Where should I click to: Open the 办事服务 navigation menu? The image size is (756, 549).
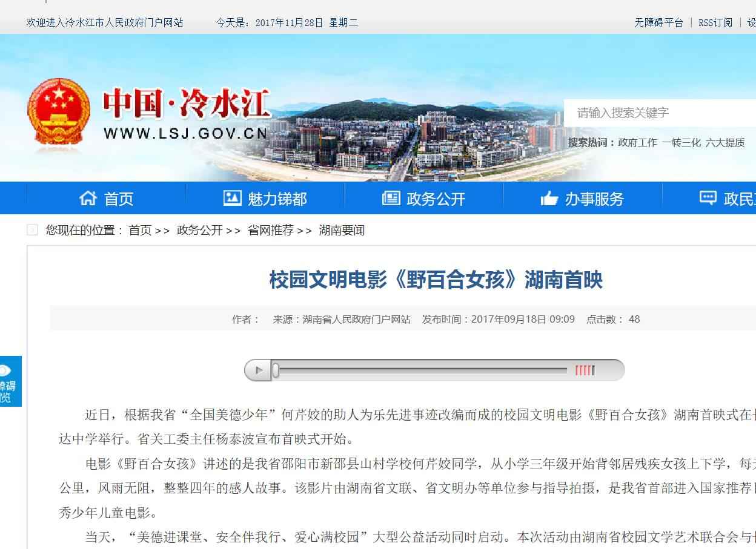tap(594, 199)
